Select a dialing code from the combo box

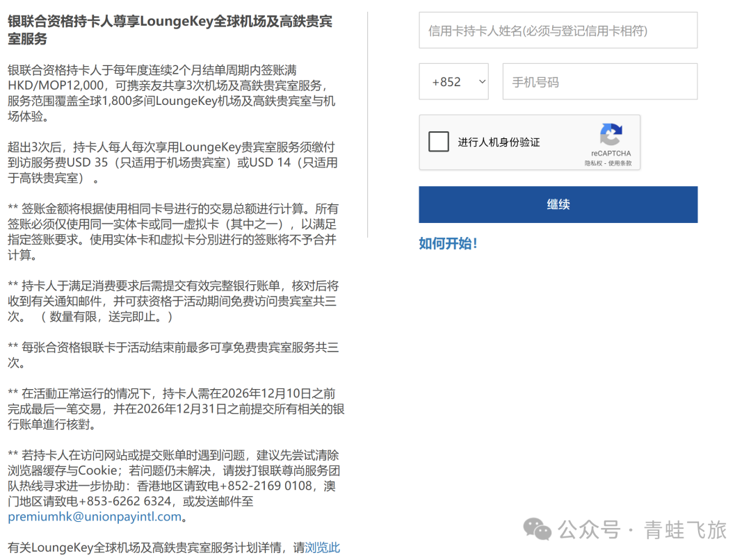453,81
